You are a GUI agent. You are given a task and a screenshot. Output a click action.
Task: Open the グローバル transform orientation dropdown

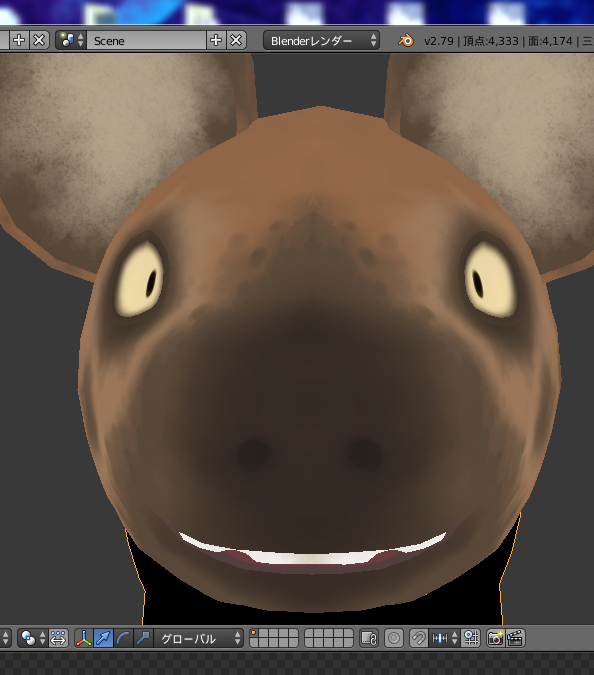click(198, 638)
